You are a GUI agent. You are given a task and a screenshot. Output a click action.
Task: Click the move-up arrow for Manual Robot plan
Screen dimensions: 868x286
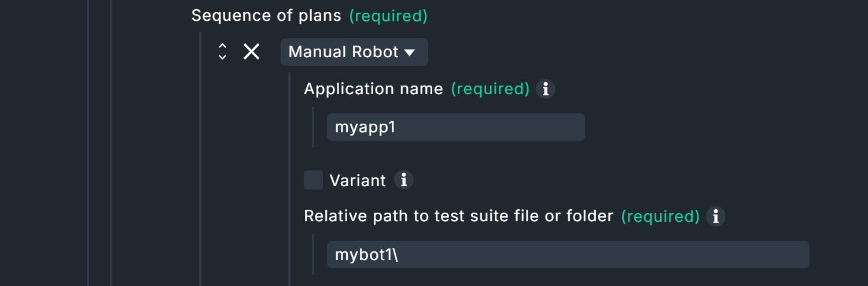222,47
